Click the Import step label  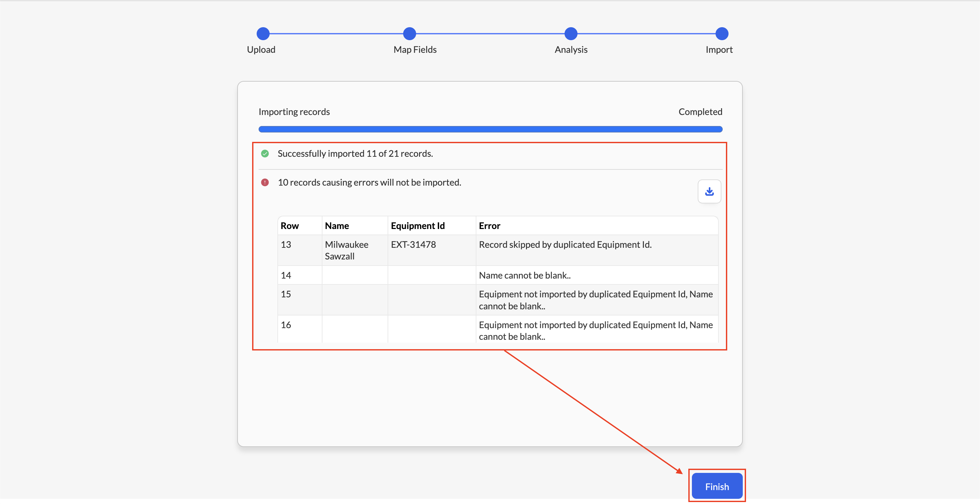(719, 50)
